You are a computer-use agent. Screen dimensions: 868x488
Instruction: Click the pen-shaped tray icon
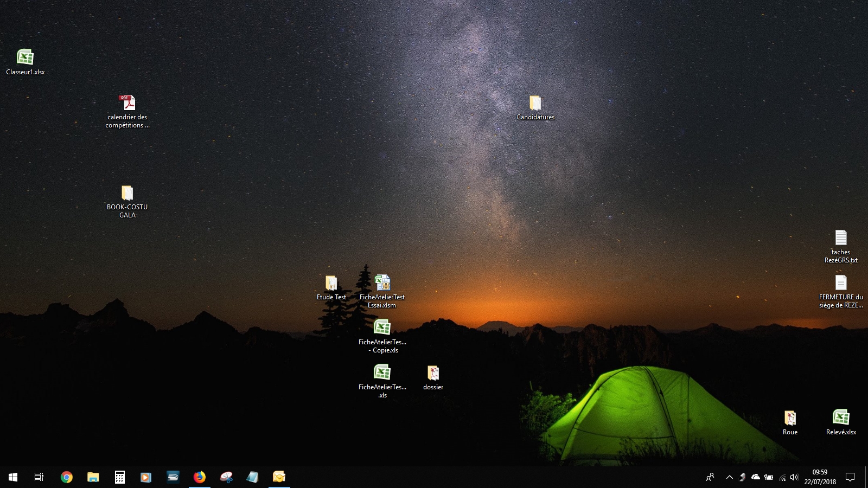[743, 477]
